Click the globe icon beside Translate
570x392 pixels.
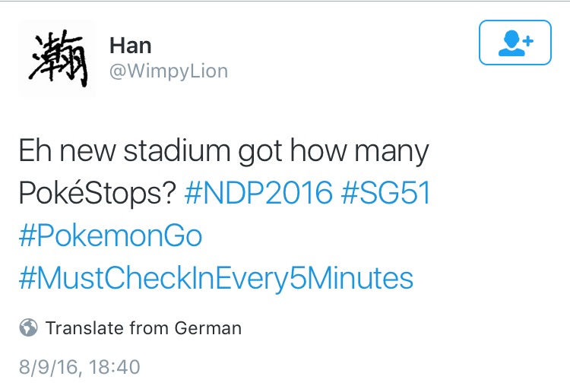(x=29, y=328)
